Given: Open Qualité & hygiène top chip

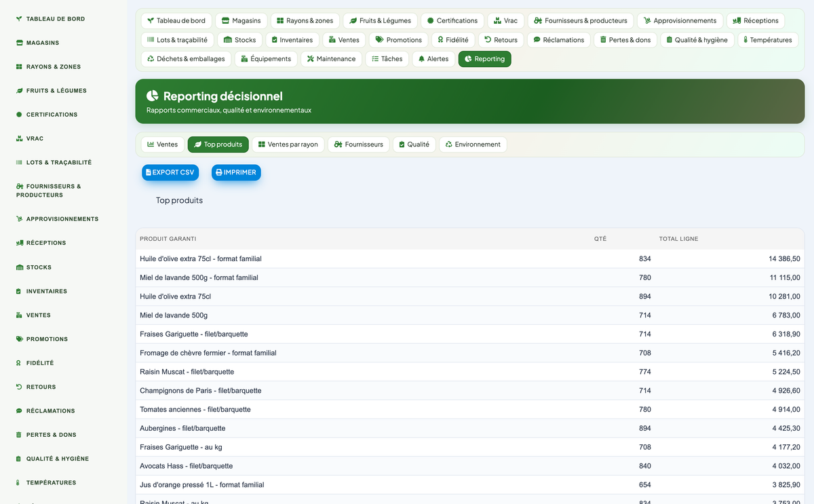Looking at the screenshot, I should coord(697,40).
